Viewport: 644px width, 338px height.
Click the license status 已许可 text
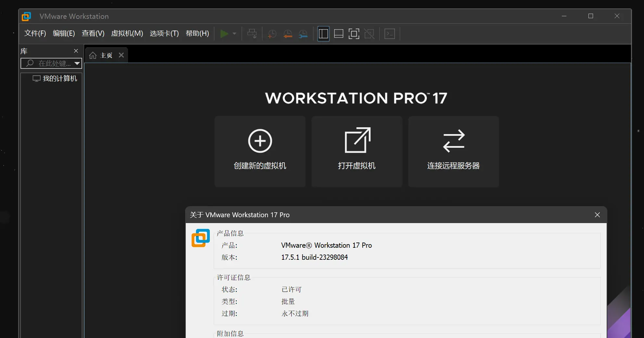point(292,290)
